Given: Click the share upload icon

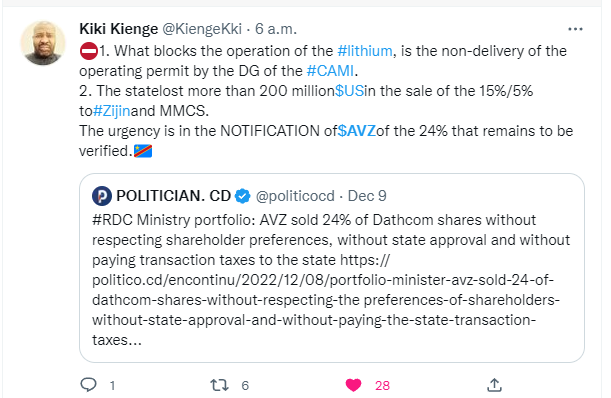Looking at the screenshot, I should click(494, 385).
